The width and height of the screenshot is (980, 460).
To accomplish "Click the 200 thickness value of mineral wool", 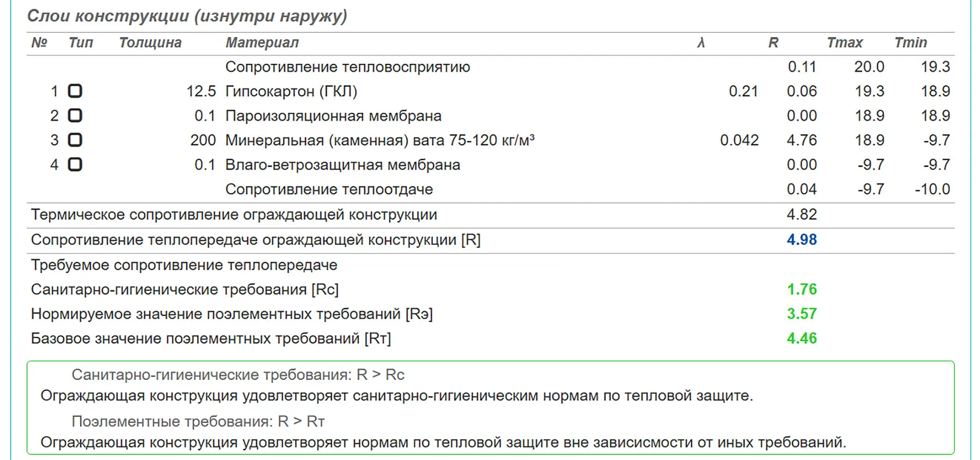I will coord(203,140).
